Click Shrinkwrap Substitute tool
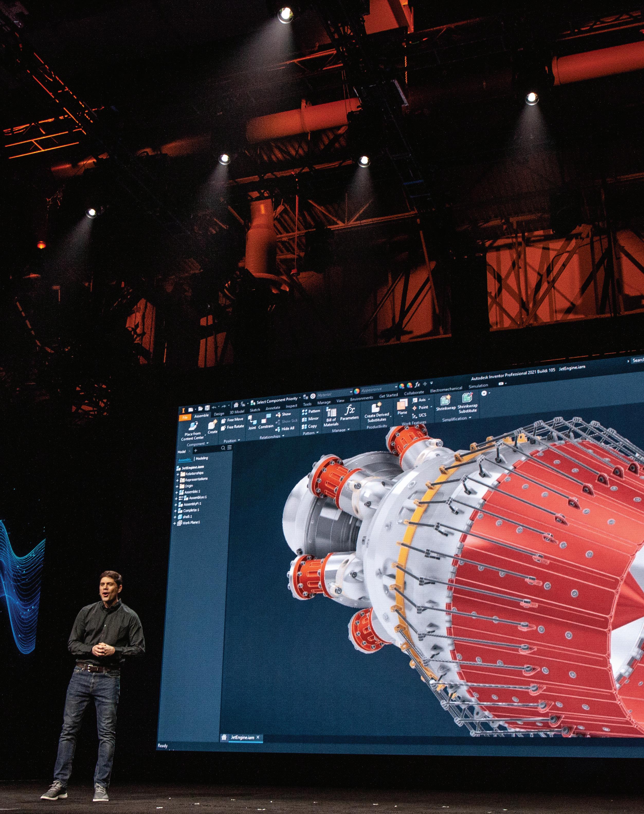 pyautogui.click(x=468, y=403)
